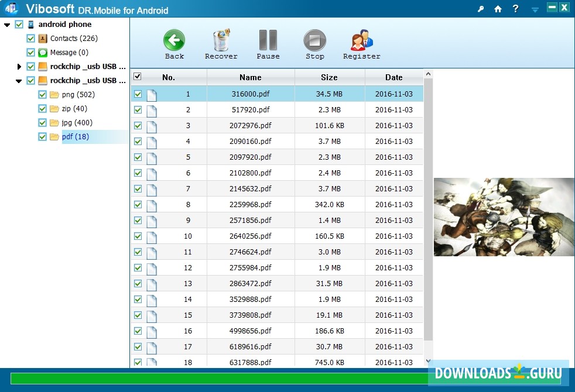Collapse the android phone tree node

(x=6, y=24)
